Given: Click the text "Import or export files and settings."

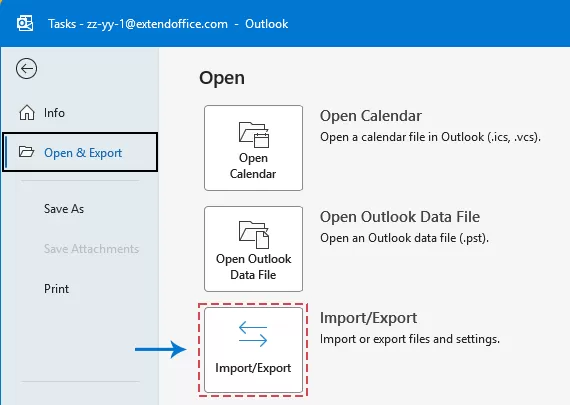Looking at the screenshot, I should pos(410,339).
